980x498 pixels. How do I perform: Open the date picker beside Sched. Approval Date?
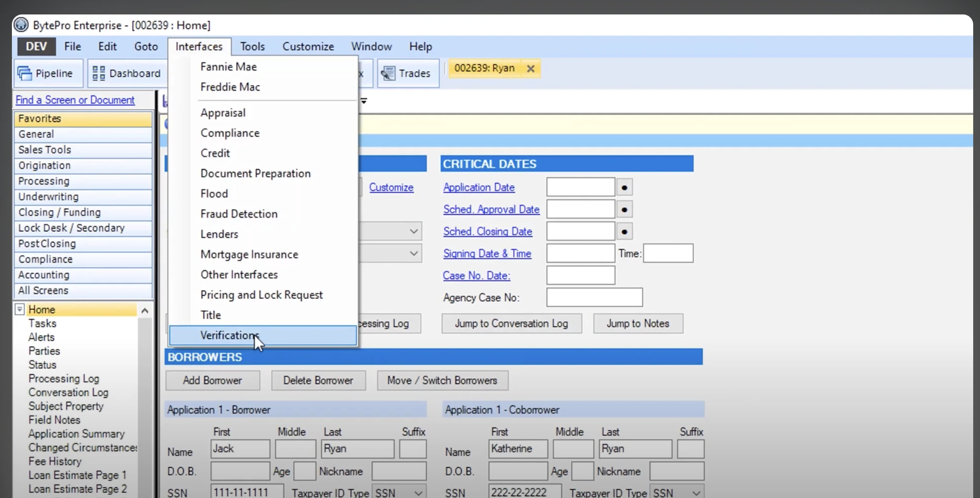pos(624,209)
